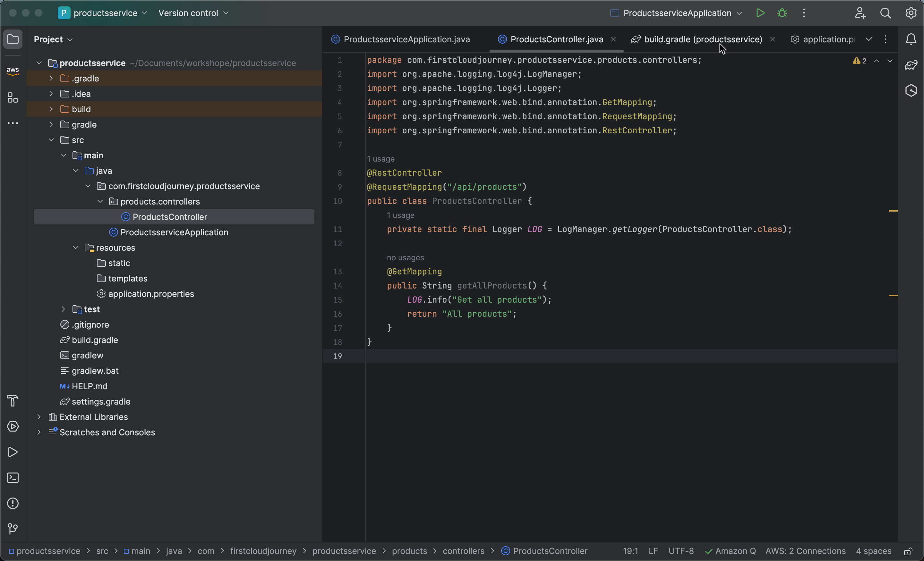Viewport: 924px width, 561px height.
Task: Open more run actions vertical dots
Action: click(x=804, y=13)
